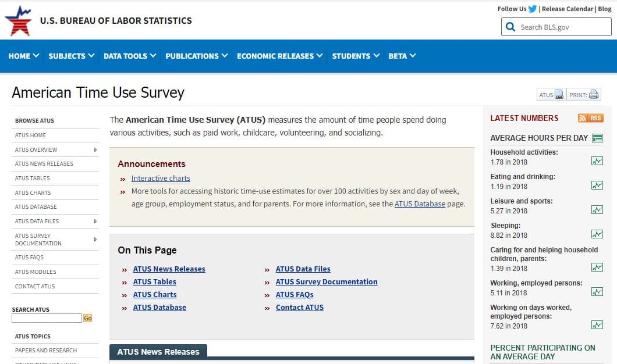Open Average Hours Per Day table icon

coord(597,138)
